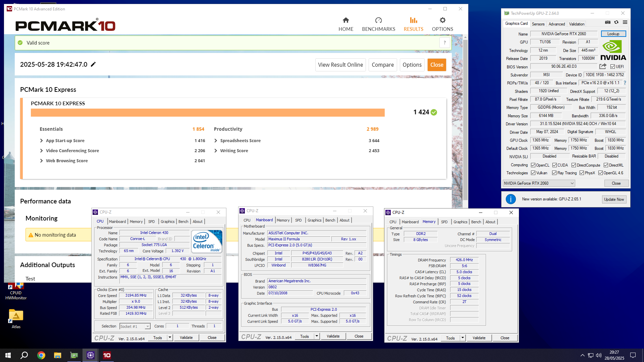The width and height of the screenshot is (644, 362).
Task: Toggle the DirectCompute checkbox
Action: (x=574, y=165)
